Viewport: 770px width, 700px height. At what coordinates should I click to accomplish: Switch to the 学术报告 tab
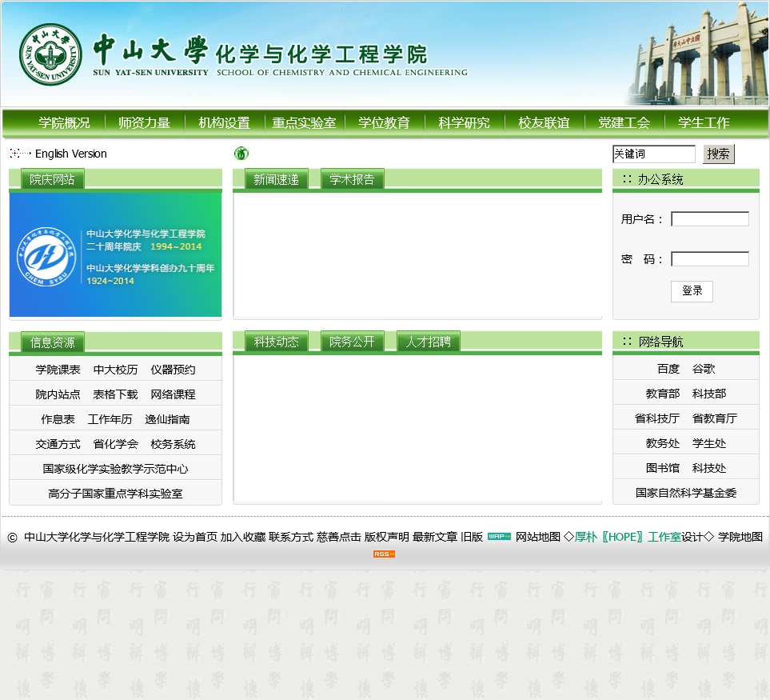pyautogui.click(x=352, y=179)
